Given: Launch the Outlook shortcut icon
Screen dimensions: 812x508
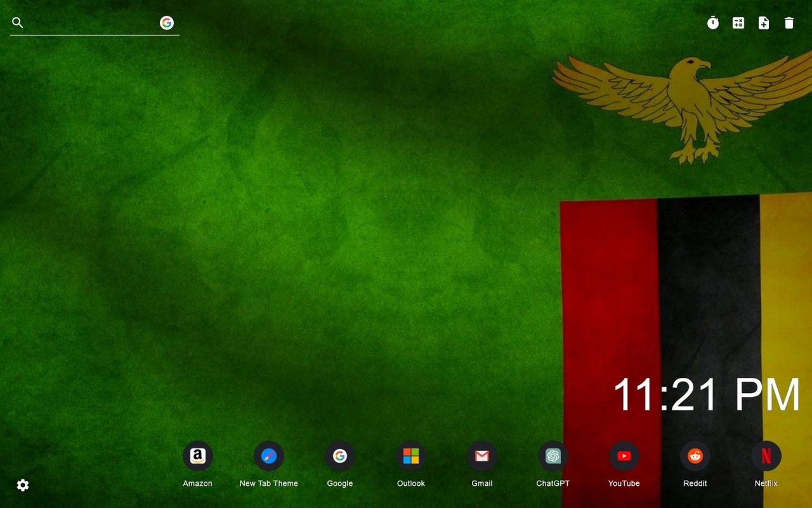Looking at the screenshot, I should (x=411, y=456).
